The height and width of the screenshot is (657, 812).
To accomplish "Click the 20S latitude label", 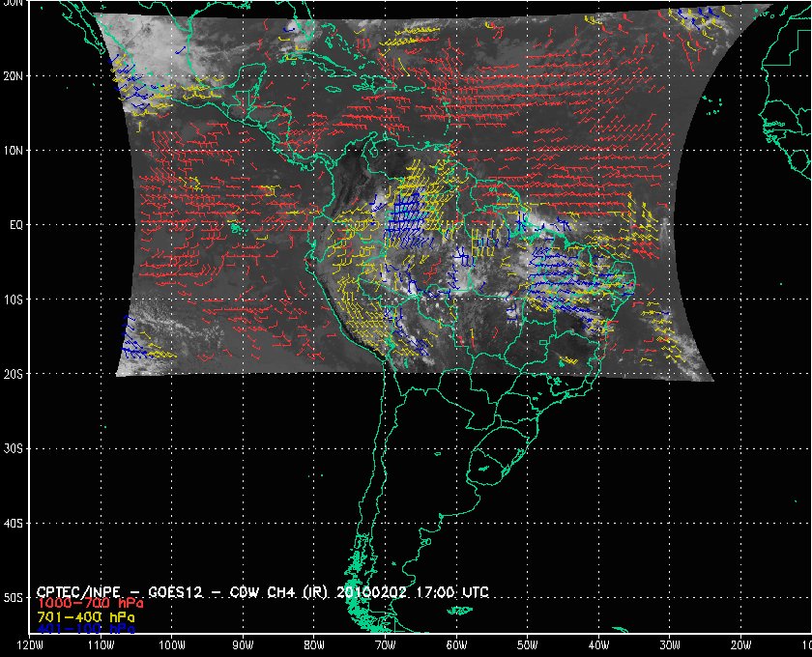I will (14, 374).
